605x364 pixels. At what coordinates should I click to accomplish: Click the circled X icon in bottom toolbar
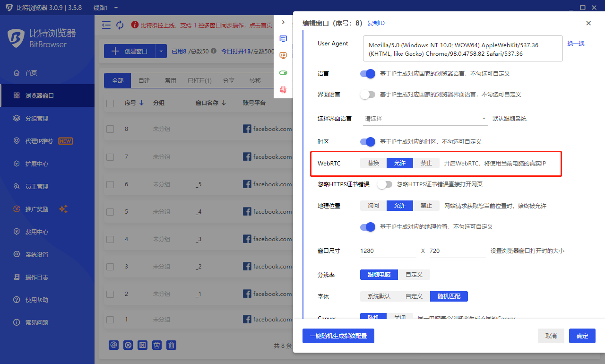tap(128, 345)
